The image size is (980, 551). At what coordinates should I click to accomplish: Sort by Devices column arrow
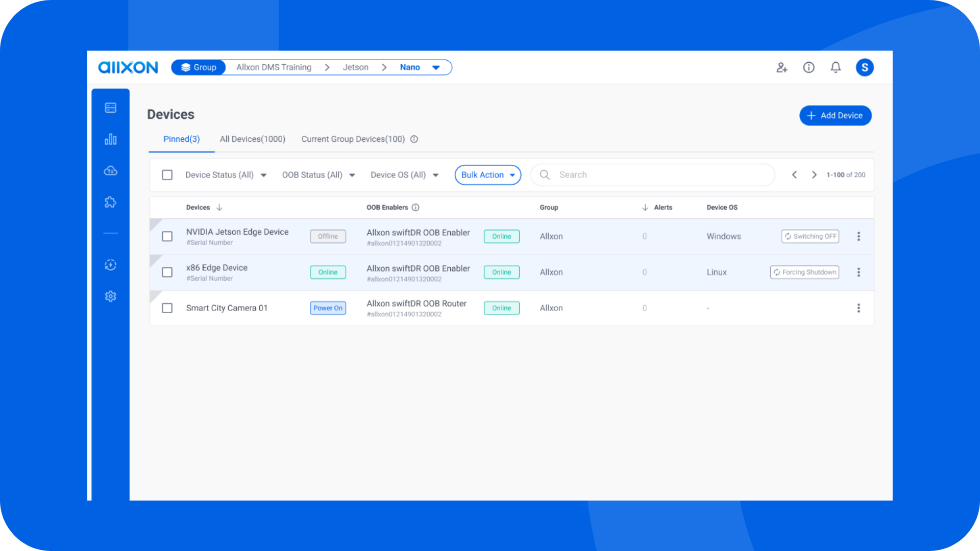tap(219, 208)
